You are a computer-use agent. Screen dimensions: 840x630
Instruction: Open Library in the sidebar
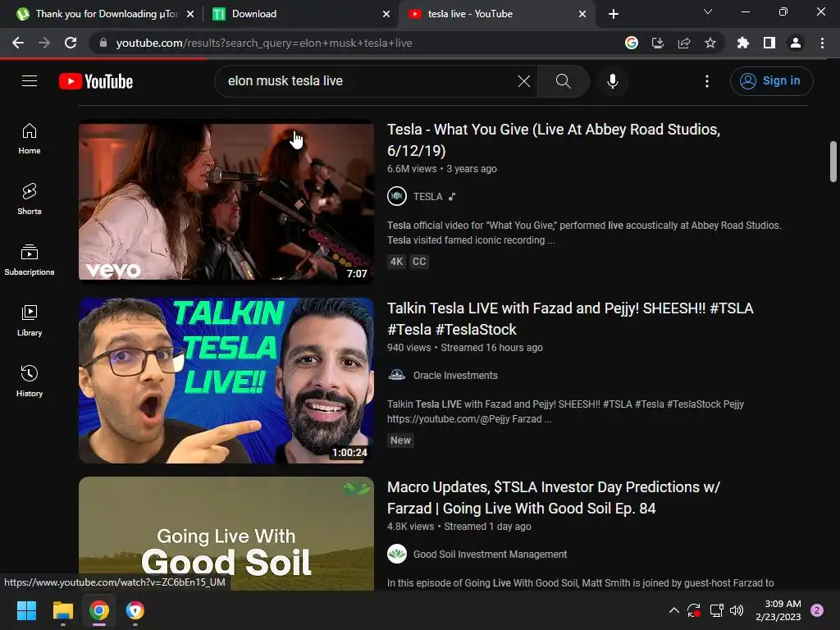tap(30, 321)
